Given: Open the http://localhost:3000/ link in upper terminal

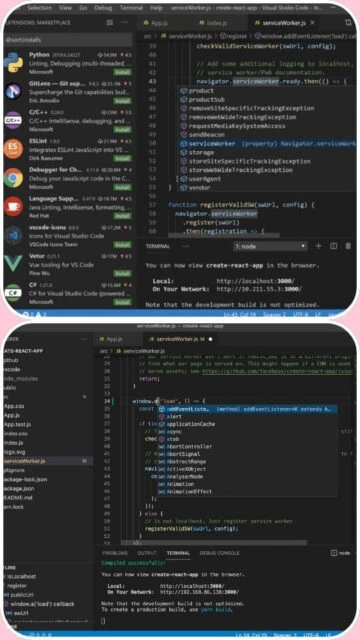Looking at the screenshot, I should pyautogui.click(x=255, y=281).
